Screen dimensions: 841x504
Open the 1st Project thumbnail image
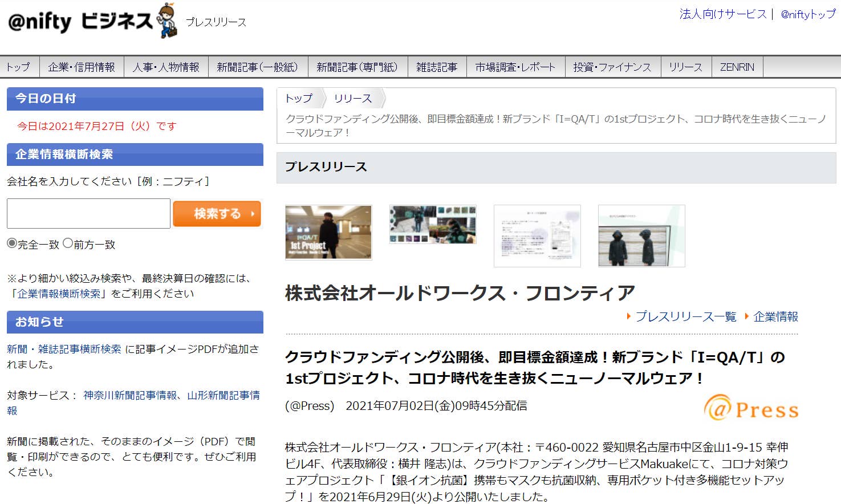tap(328, 233)
